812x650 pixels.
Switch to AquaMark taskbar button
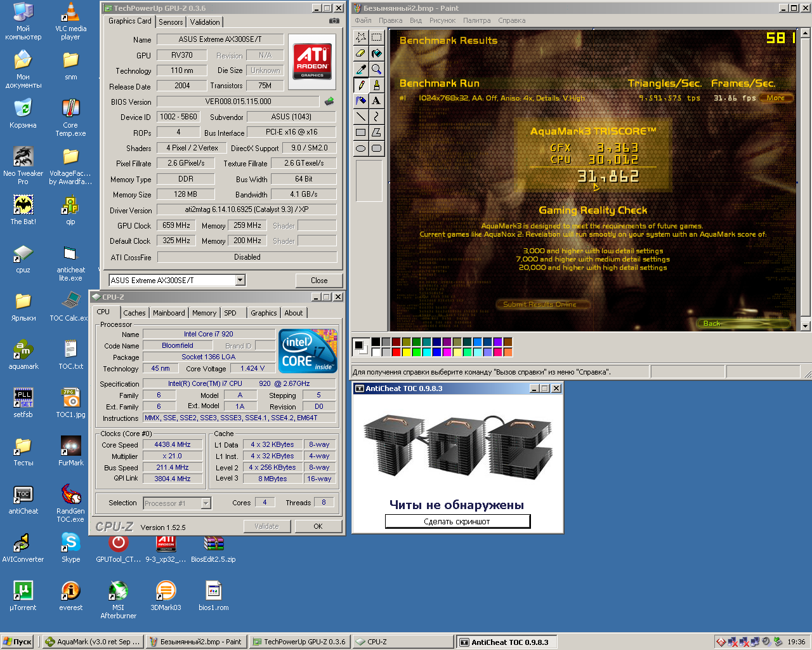(93, 642)
